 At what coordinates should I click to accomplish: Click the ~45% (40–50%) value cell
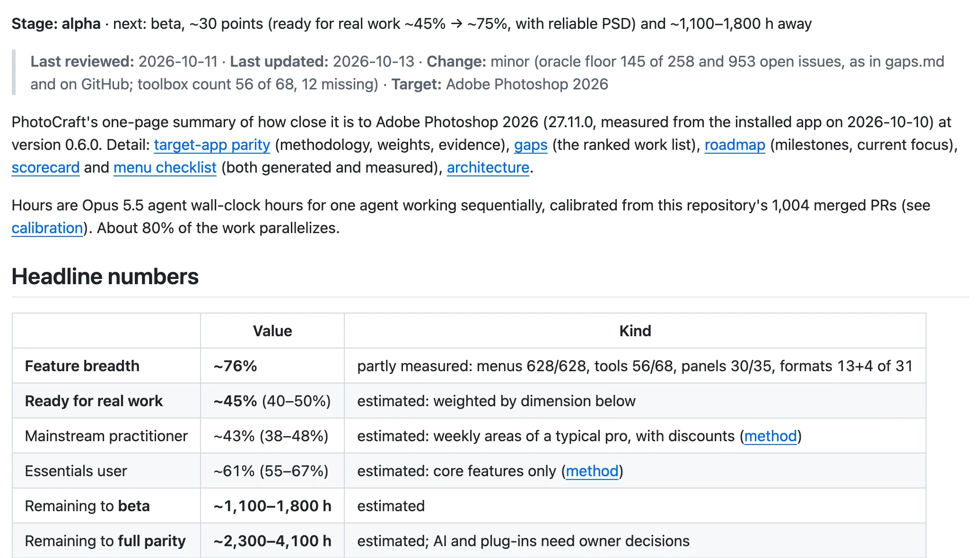tap(272, 401)
